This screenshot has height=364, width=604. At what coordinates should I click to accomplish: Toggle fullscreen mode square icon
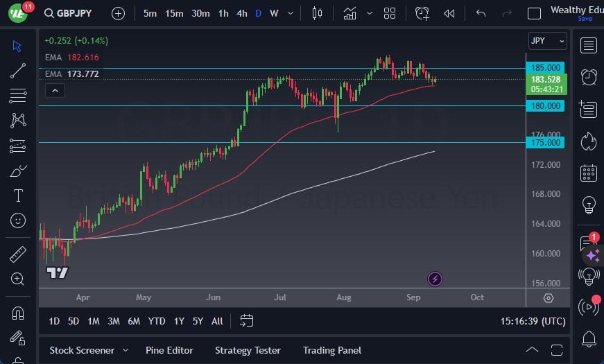pos(534,13)
